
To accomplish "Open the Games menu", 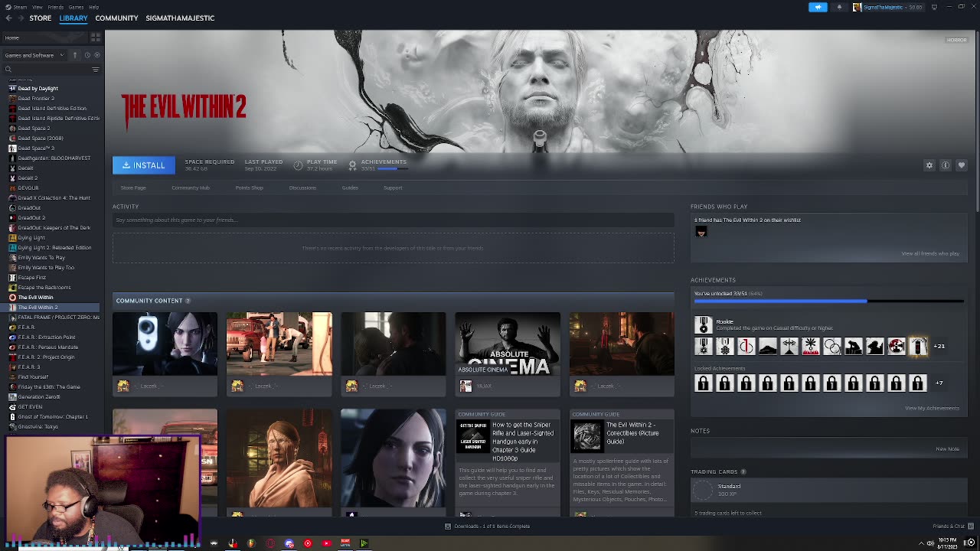I will pos(76,7).
